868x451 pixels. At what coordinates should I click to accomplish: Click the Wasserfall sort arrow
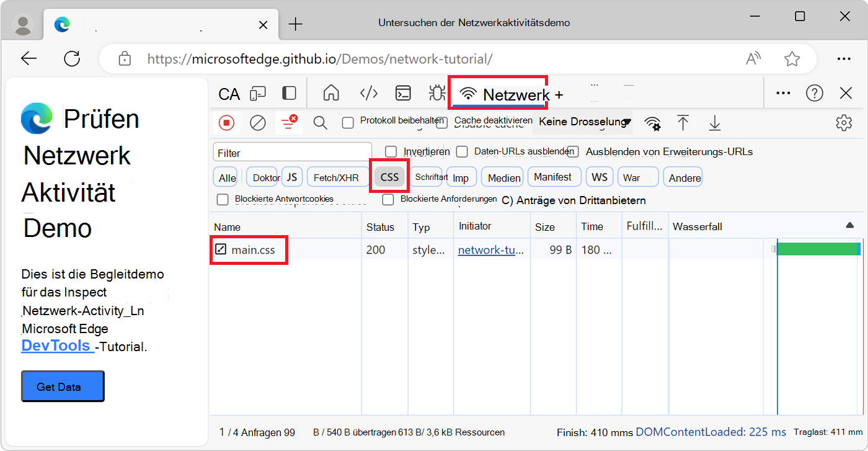pyautogui.click(x=849, y=226)
